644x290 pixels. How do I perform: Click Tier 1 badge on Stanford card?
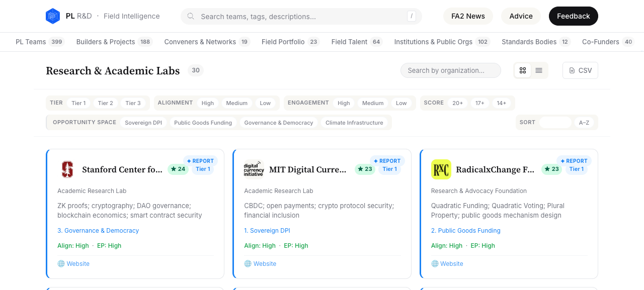click(x=203, y=169)
